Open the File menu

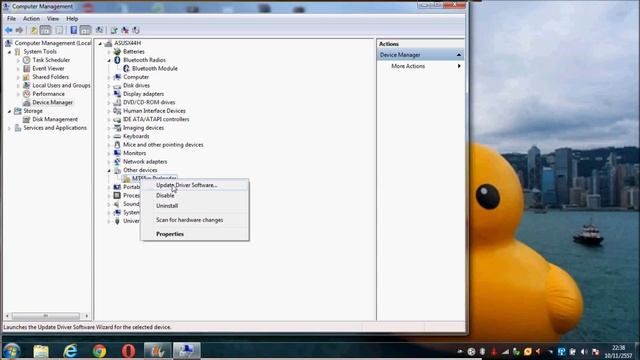[11, 19]
